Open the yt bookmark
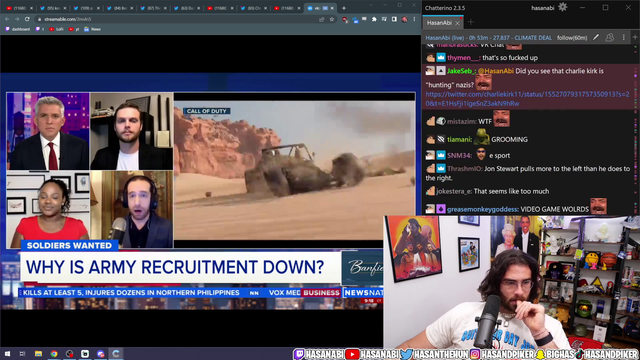 (x=74, y=29)
